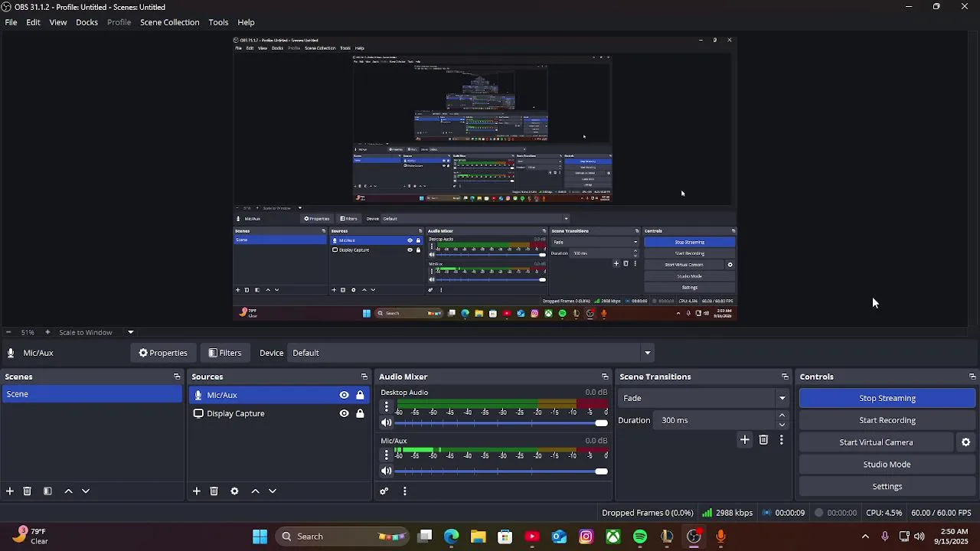
Task: Undock the Scene Transitions panel
Action: [x=785, y=377]
